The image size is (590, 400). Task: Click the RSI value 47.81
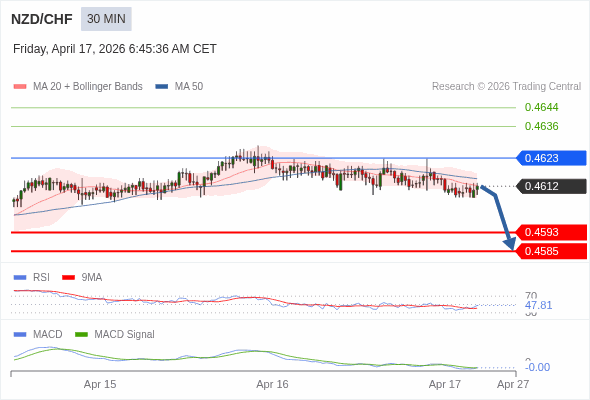[x=538, y=305]
